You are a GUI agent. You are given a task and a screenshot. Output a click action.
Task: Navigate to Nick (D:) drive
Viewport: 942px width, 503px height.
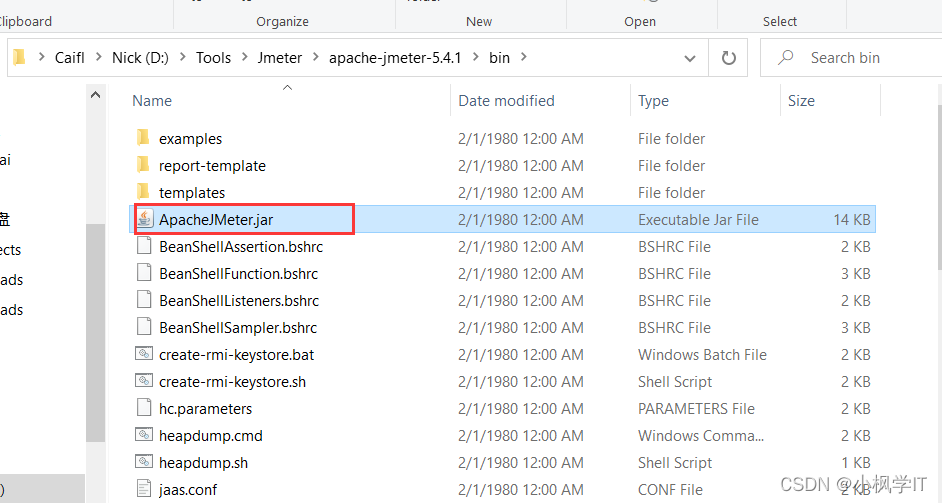[140, 58]
